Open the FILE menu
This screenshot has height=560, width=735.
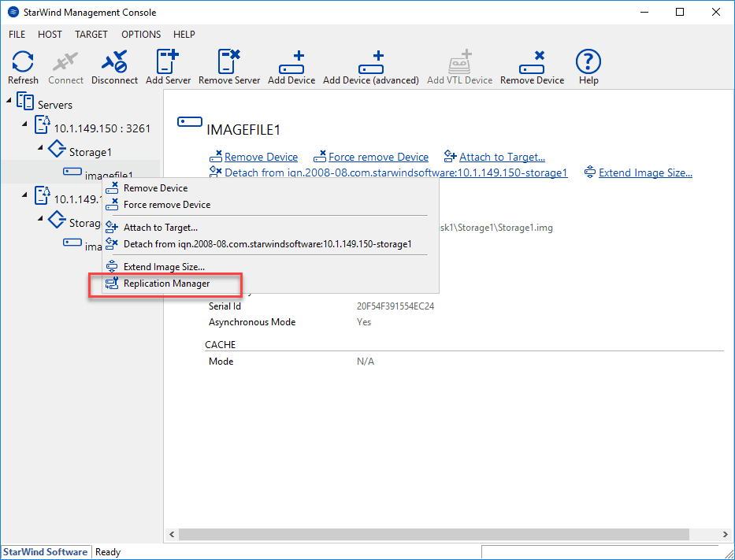point(17,34)
